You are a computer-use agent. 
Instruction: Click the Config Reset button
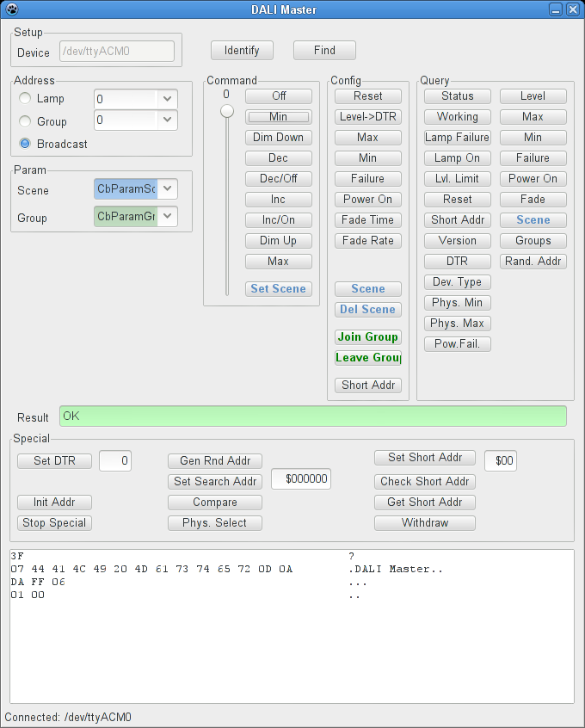click(x=367, y=96)
